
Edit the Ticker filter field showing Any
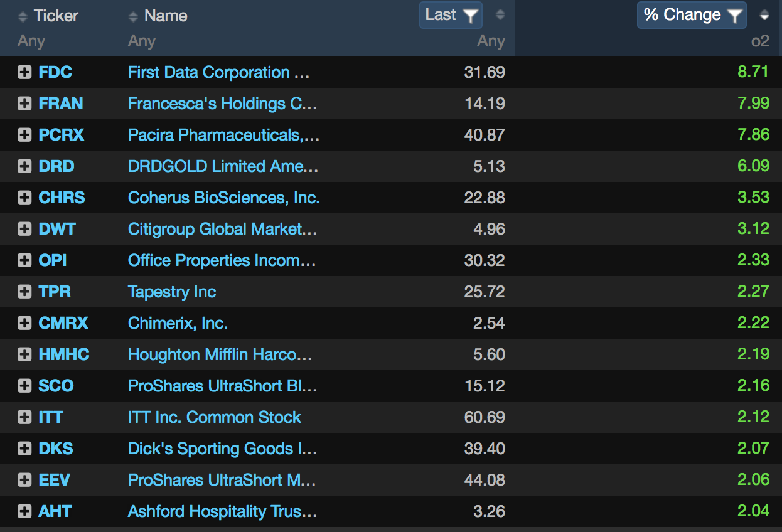pyautogui.click(x=31, y=41)
